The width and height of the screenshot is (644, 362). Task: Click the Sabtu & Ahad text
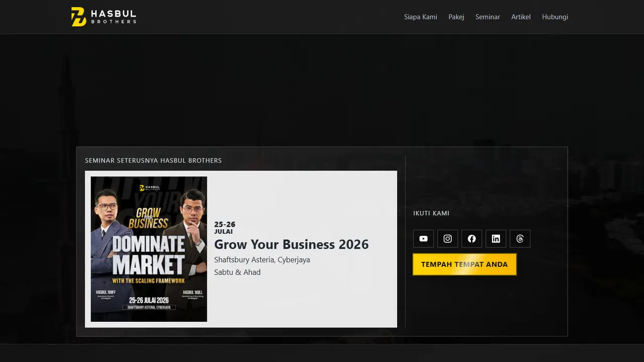(x=237, y=273)
